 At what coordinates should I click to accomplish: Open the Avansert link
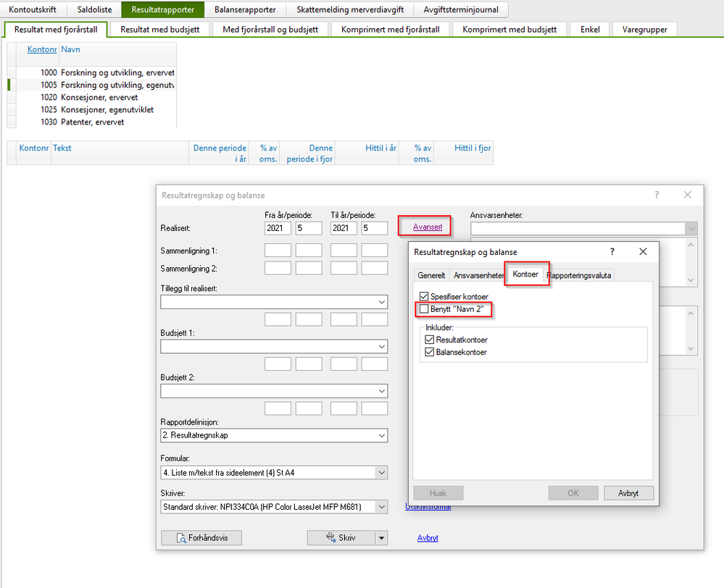coord(428,227)
